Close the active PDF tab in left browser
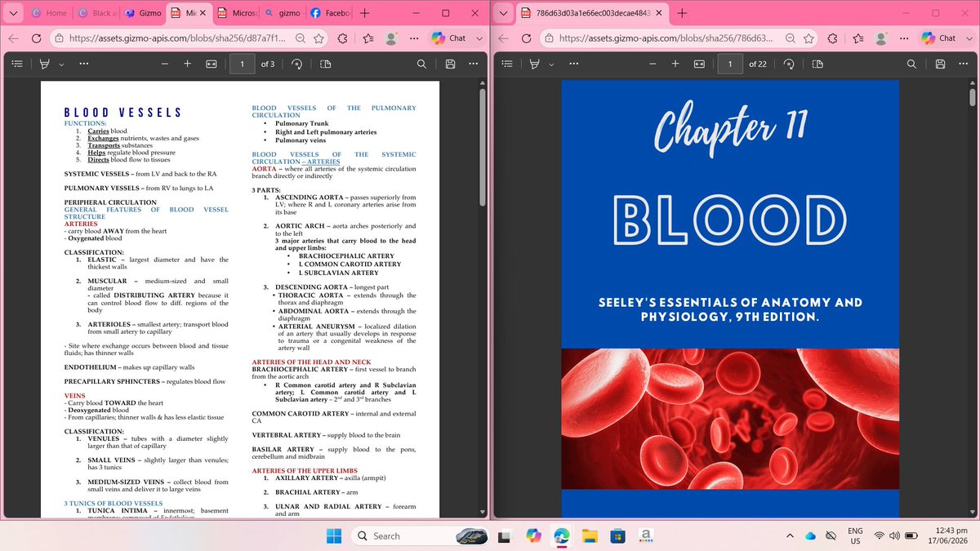 (x=203, y=13)
